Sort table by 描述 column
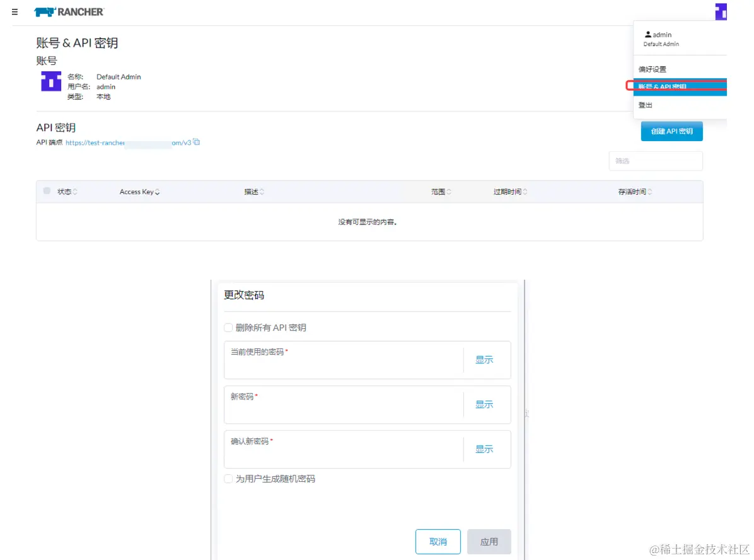The image size is (754, 560). pos(254,191)
